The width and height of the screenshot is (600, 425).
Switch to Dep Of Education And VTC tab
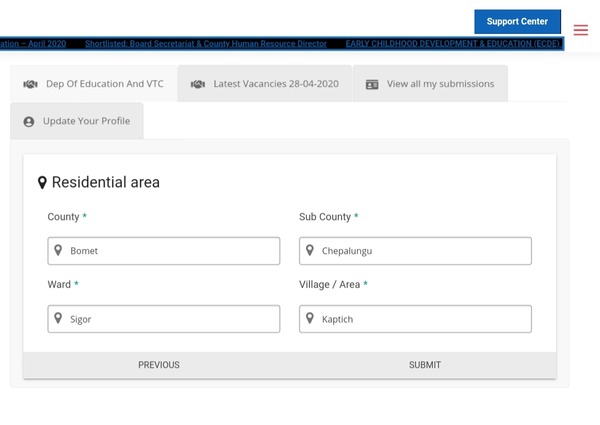tap(94, 84)
